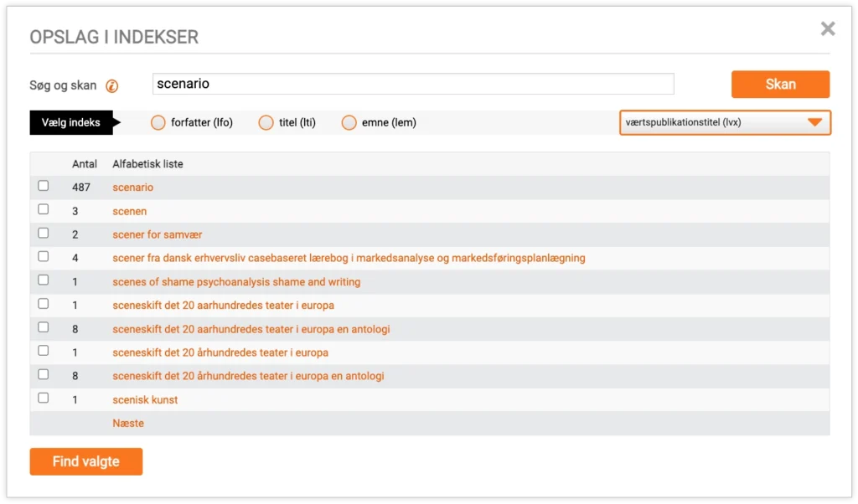Select the titel (lti) radio button

266,123
